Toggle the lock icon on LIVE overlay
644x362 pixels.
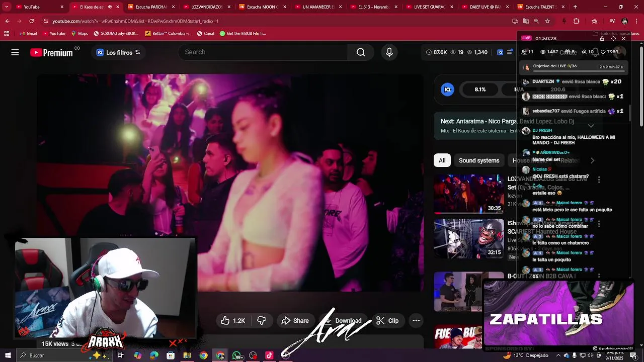click(602, 38)
